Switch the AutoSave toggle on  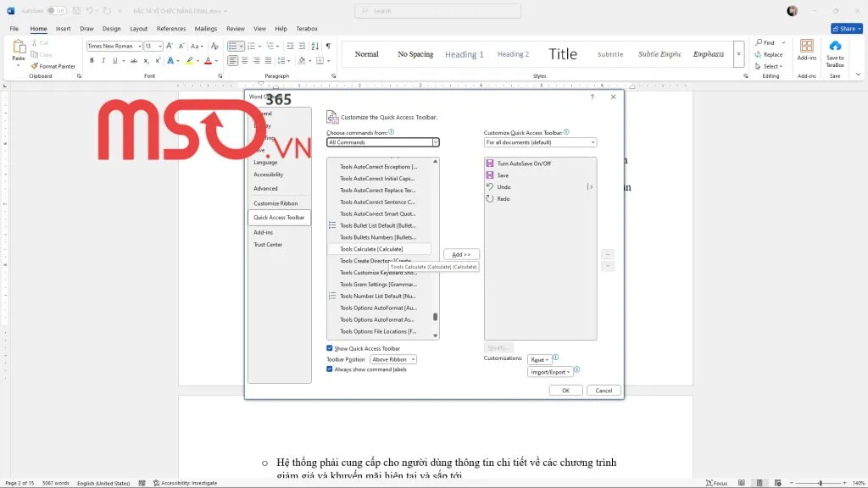56,11
